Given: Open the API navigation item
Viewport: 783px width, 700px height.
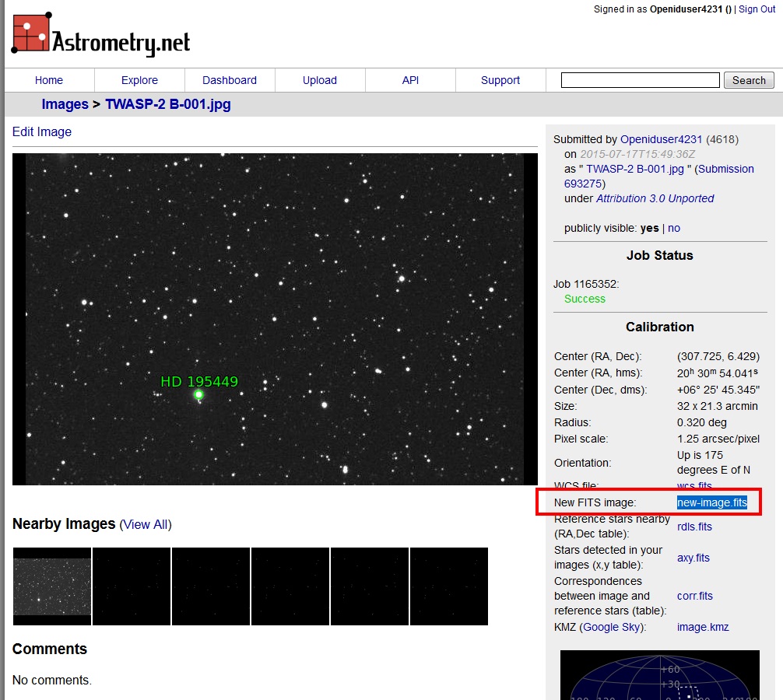Looking at the screenshot, I should 409,79.
